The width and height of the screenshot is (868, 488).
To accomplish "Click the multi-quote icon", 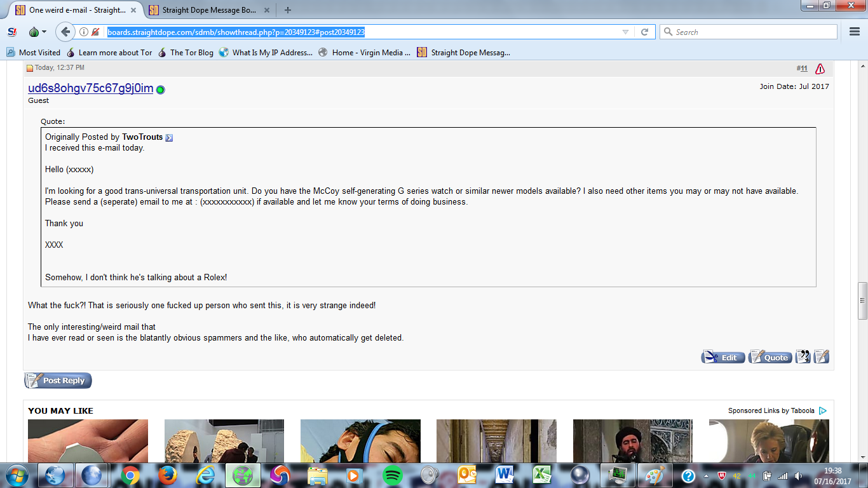I will [801, 357].
